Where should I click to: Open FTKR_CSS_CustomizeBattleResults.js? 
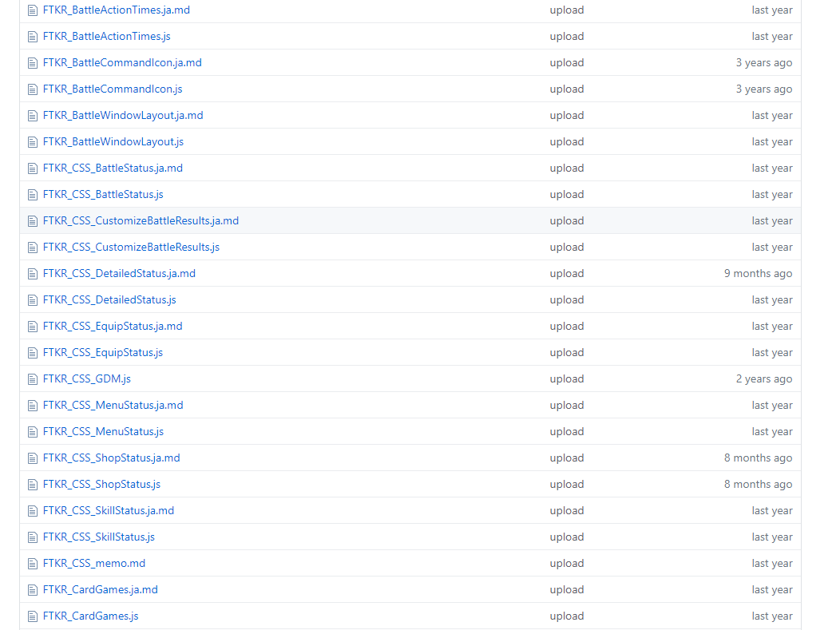coord(131,247)
